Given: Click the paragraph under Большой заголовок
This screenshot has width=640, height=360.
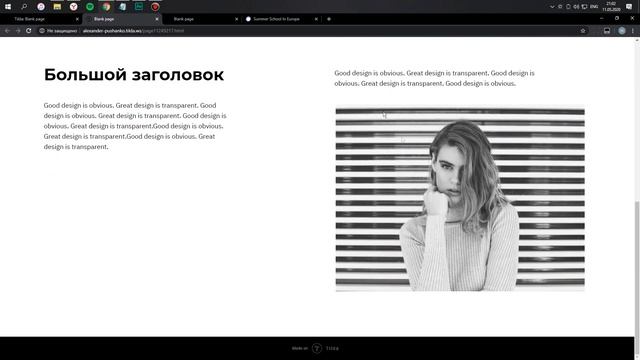Looking at the screenshot, I should click(135, 126).
